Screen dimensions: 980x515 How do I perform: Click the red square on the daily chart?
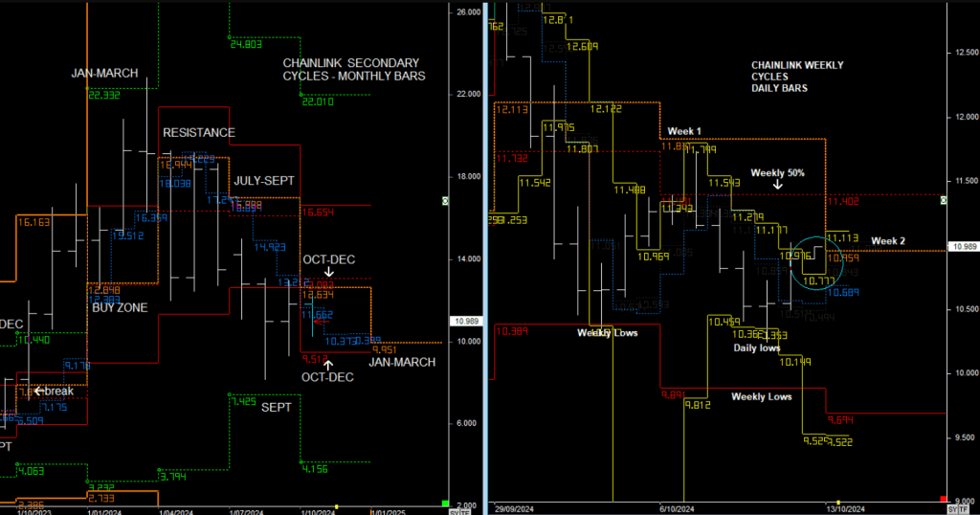coord(943,499)
